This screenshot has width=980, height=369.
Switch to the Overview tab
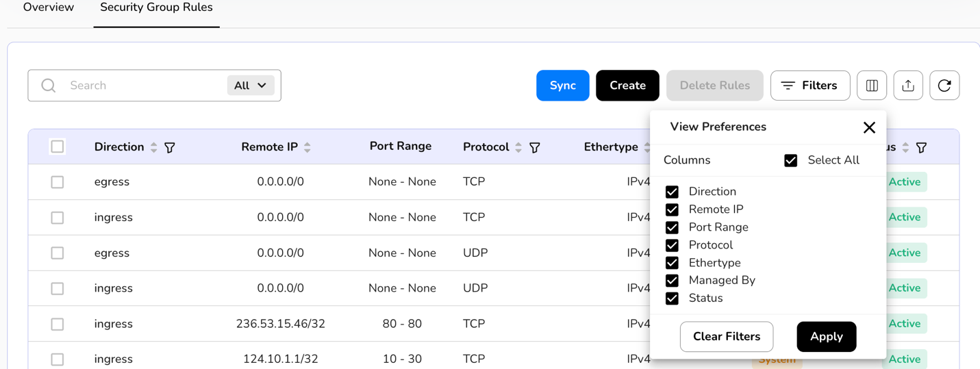pyautogui.click(x=49, y=8)
